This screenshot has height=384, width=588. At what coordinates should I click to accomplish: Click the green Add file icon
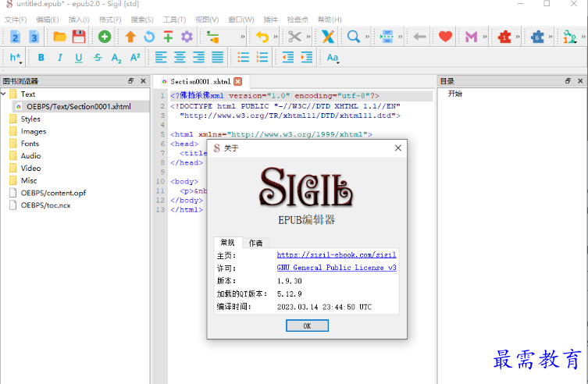pos(104,36)
